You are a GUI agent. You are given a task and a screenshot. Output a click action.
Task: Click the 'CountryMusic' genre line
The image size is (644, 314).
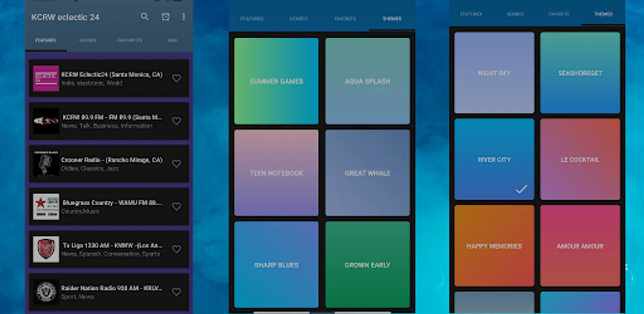[x=81, y=211]
